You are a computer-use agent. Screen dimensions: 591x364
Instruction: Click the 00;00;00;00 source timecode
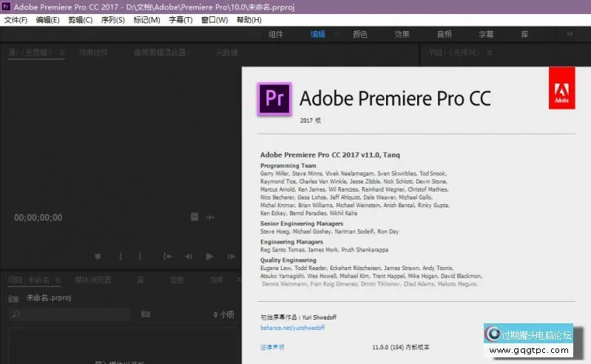point(38,218)
